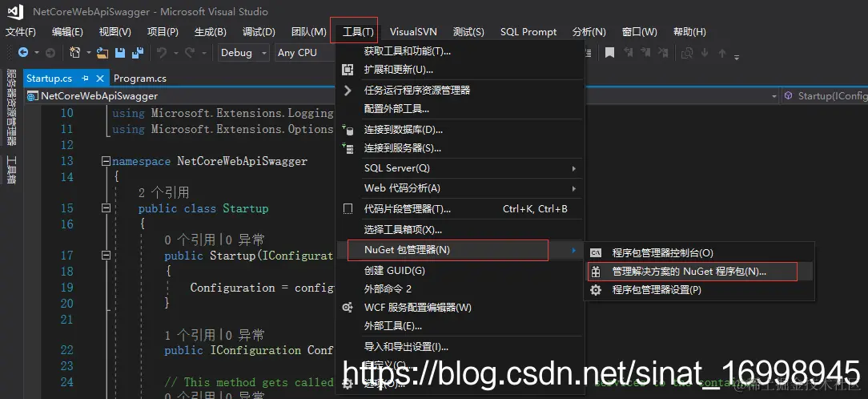
Task: Collapse the public class Startup block
Action: (106, 208)
